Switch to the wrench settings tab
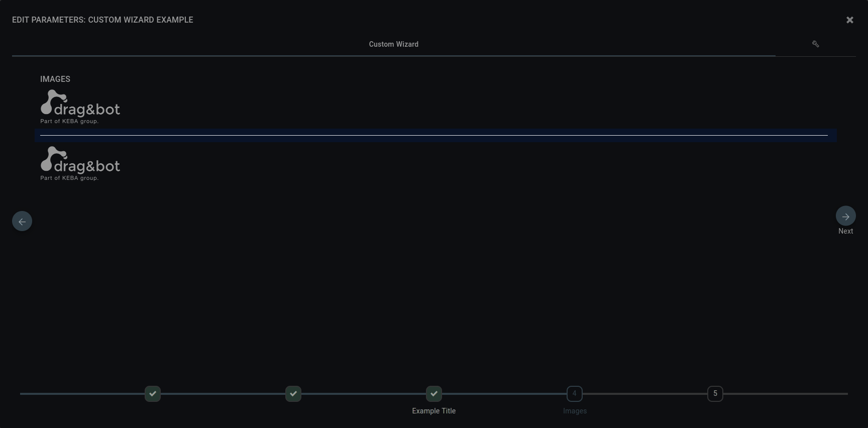The height and width of the screenshot is (428, 868). coord(816,44)
